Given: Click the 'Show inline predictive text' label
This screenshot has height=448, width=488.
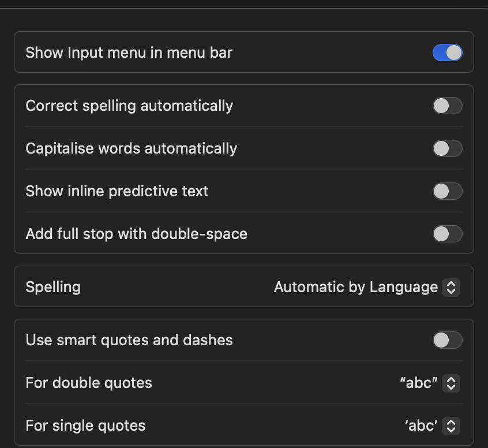Looking at the screenshot, I should pos(117,191).
